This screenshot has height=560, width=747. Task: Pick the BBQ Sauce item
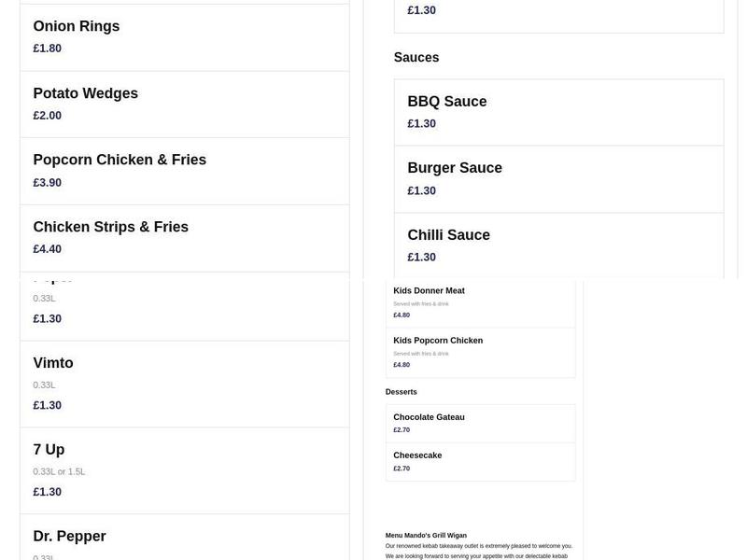(558, 112)
